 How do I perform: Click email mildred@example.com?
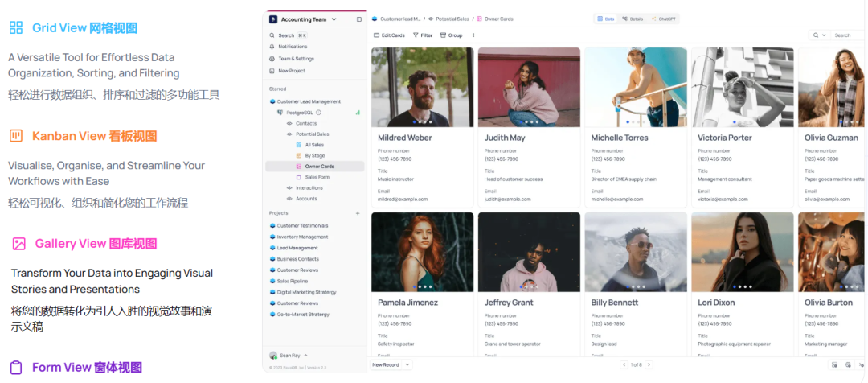[403, 199]
